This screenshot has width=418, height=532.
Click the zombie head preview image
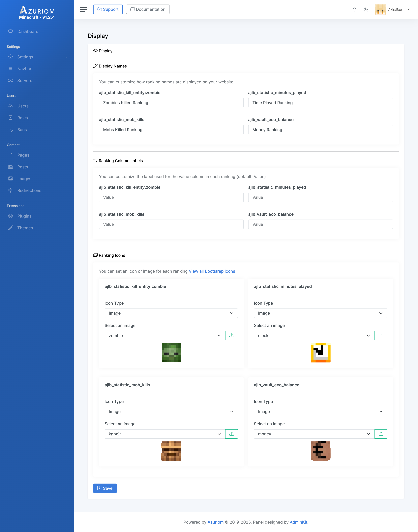[x=171, y=353]
